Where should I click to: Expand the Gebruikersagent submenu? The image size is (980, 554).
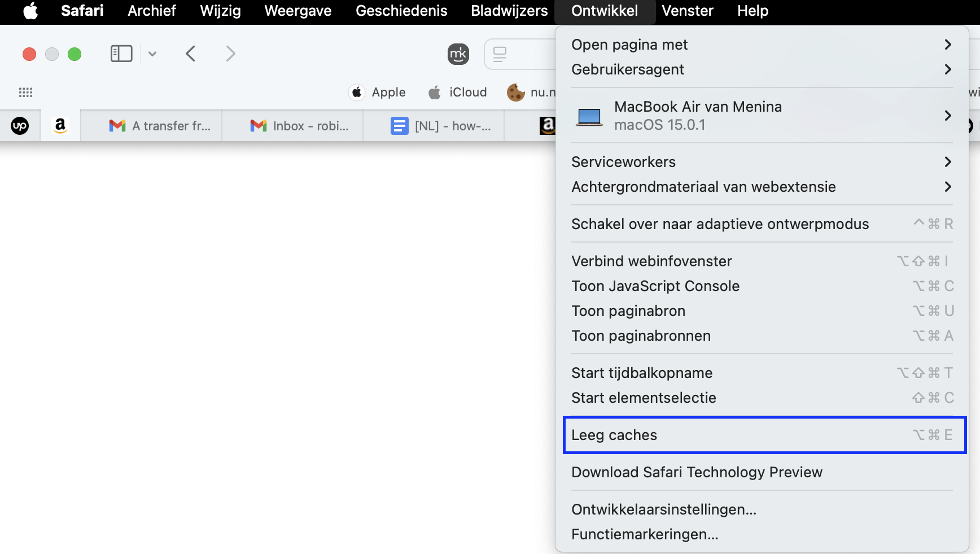tap(627, 69)
